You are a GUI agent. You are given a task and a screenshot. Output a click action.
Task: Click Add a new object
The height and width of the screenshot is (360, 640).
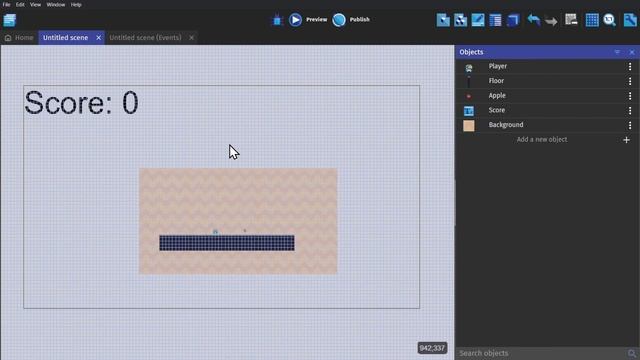point(542,140)
